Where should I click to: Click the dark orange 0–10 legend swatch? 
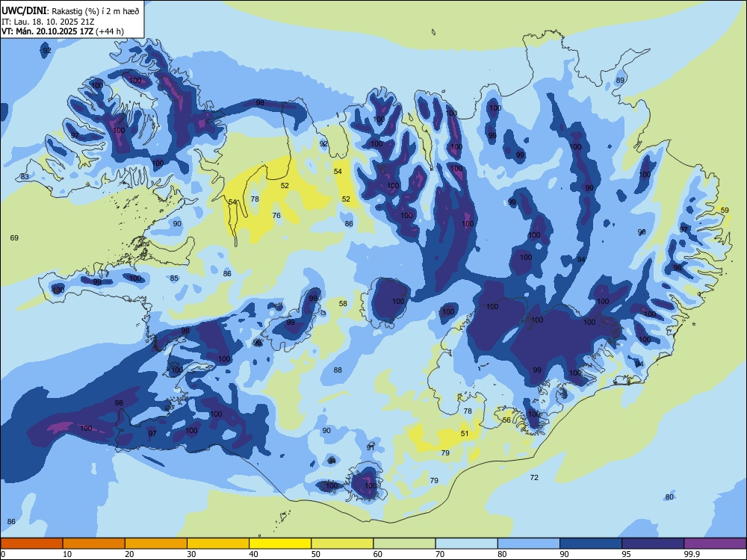click(x=31, y=544)
